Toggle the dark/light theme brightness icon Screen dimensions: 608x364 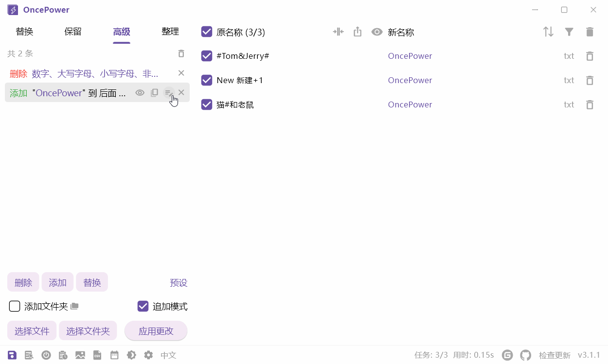coord(131,355)
